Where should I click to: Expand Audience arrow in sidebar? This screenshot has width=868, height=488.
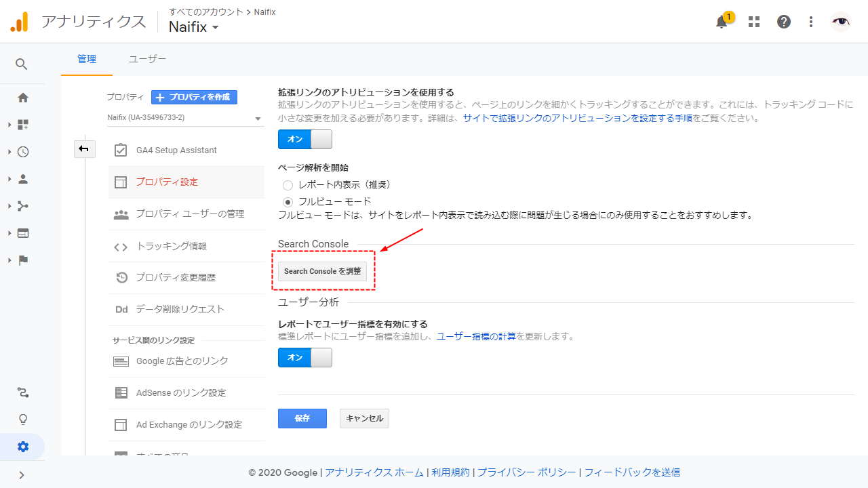(x=9, y=179)
